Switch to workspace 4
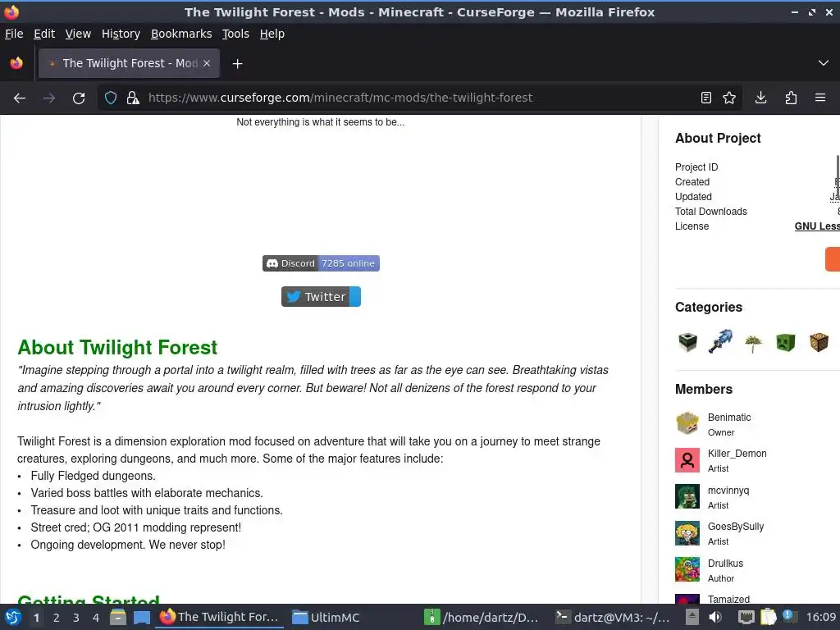This screenshot has width=840, height=630. pos(96,618)
